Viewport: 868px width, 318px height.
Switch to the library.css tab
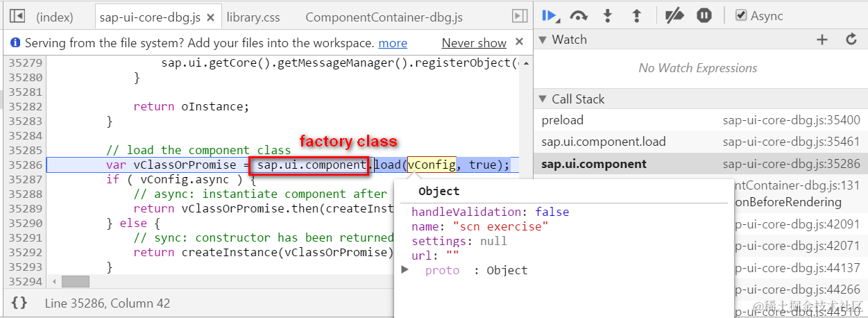click(x=253, y=17)
